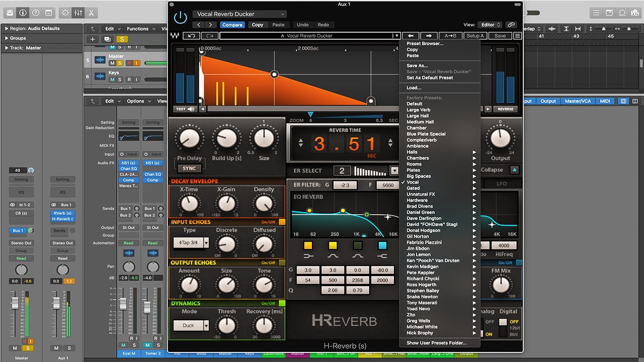Switch Digital output quality to 12bit
The width and height of the screenshot is (644, 362).
click(x=512, y=328)
